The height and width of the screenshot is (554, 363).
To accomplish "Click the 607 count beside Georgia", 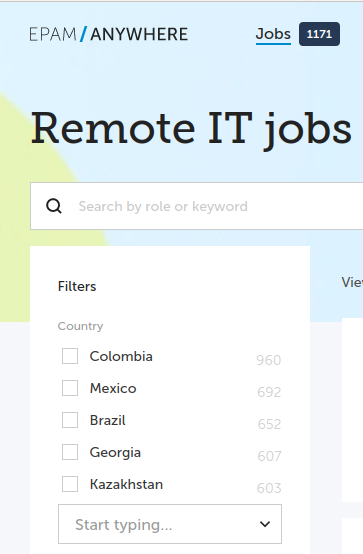I will coord(269,456).
